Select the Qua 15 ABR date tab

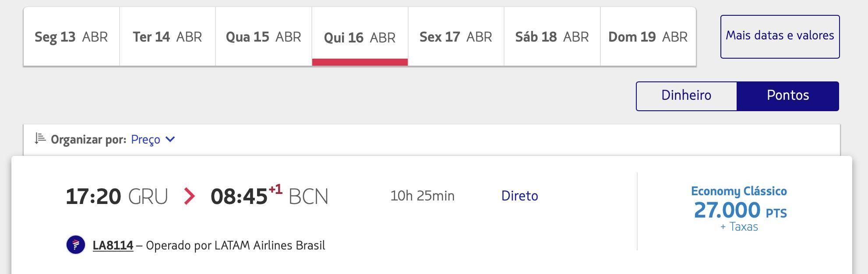[x=264, y=37]
